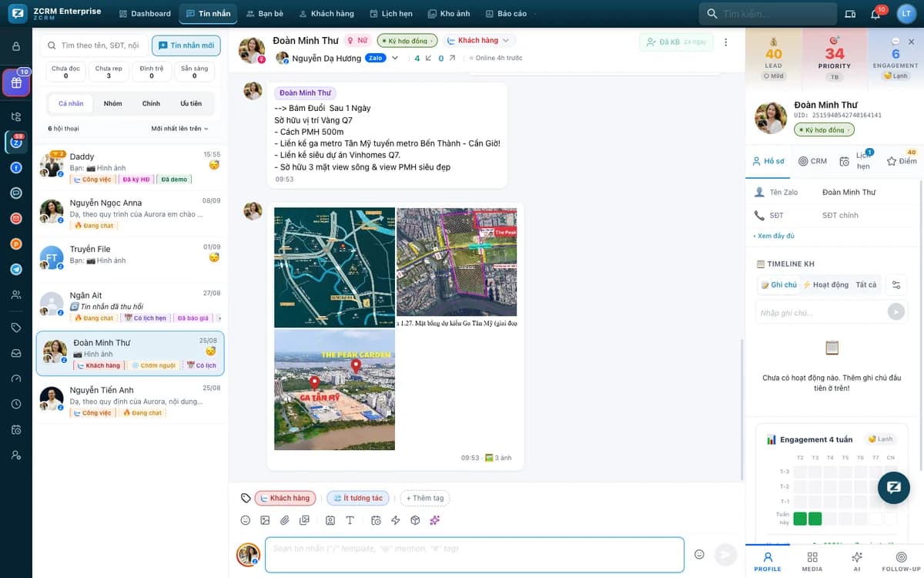Toggle the Chưa đọc filter
Viewport: 924px width, 578px height.
point(65,72)
